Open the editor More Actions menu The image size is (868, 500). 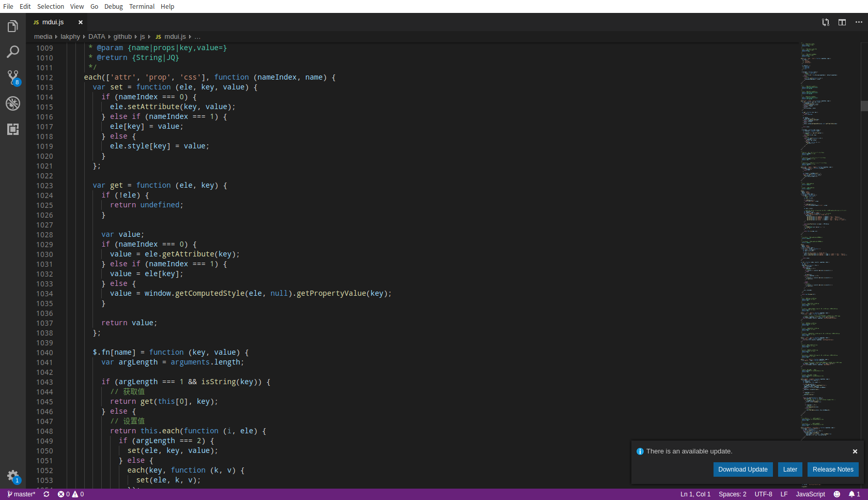coord(859,22)
